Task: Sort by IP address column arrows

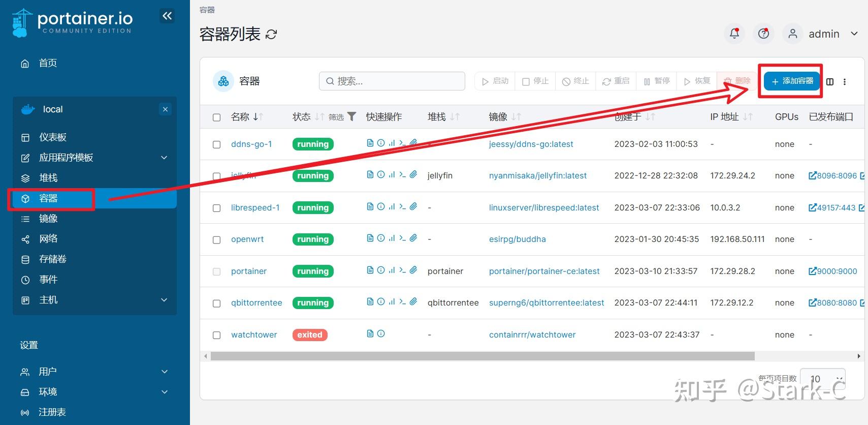Action: point(747,116)
